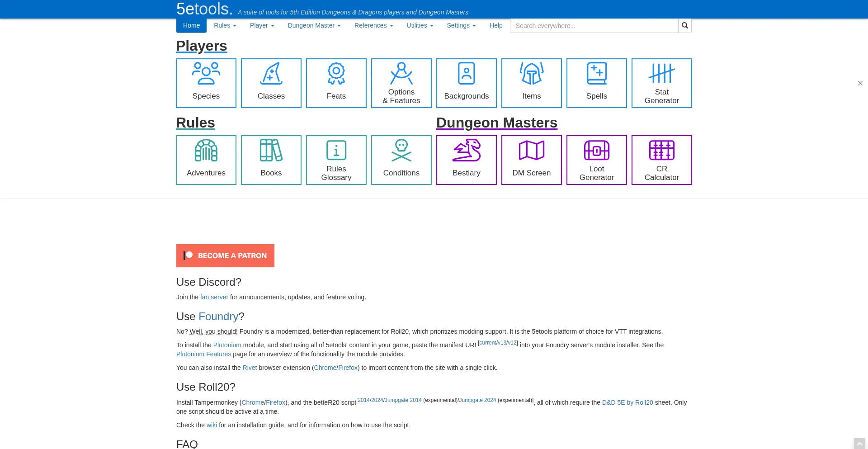Open the Utilities dropdown menu
868x449 pixels.
coord(420,26)
